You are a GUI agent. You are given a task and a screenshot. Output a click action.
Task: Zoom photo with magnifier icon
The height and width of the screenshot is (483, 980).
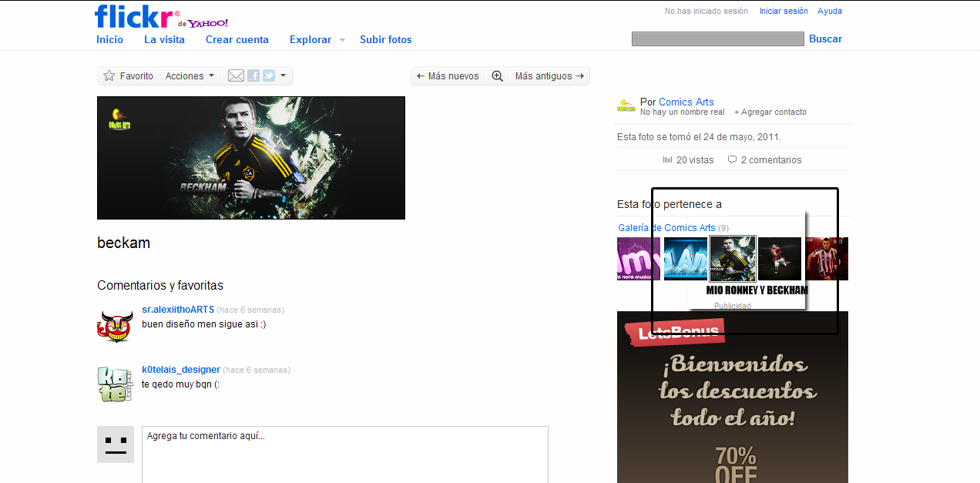click(497, 75)
